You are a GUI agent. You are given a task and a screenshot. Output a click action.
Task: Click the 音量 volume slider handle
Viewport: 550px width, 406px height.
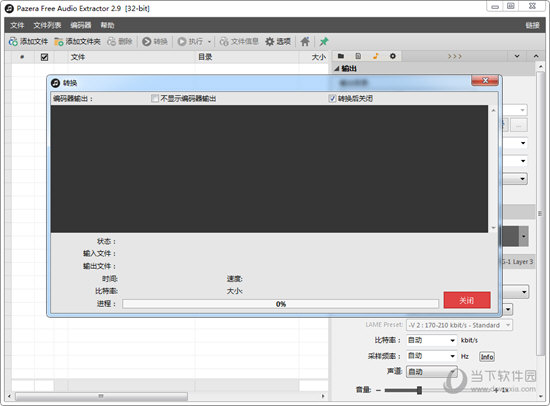(x=419, y=390)
